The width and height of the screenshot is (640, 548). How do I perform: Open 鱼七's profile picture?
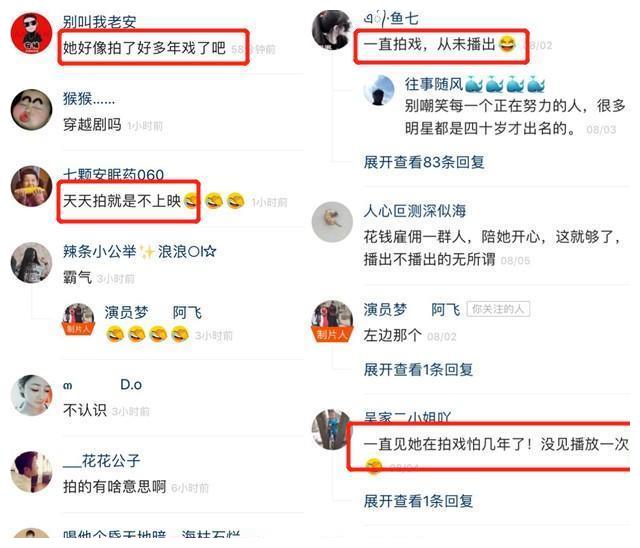332,30
